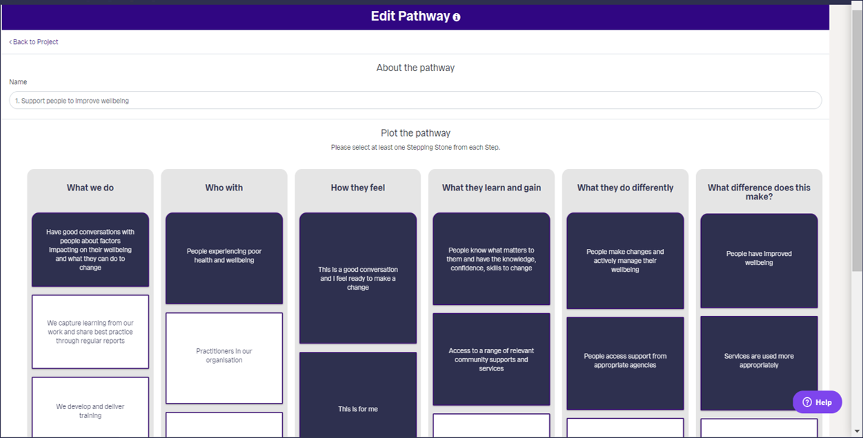868x438 pixels.
Task: Go back via the Back to Project link
Action: [34, 42]
